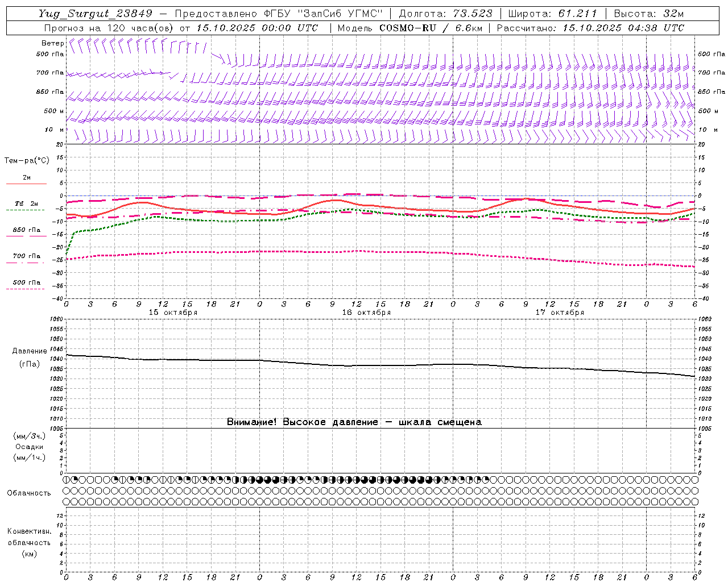Image resolution: width=728 pixels, height=582 pixels.
Task: Select the provider text ФГБУ "ЗапСиб УГМС"
Action: tap(324, 14)
